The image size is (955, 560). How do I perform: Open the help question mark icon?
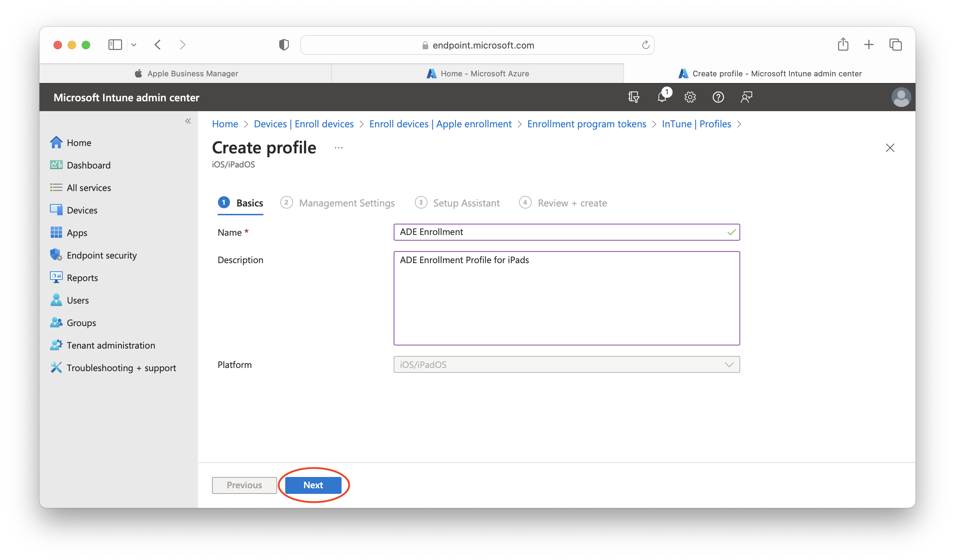click(x=718, y=97)
